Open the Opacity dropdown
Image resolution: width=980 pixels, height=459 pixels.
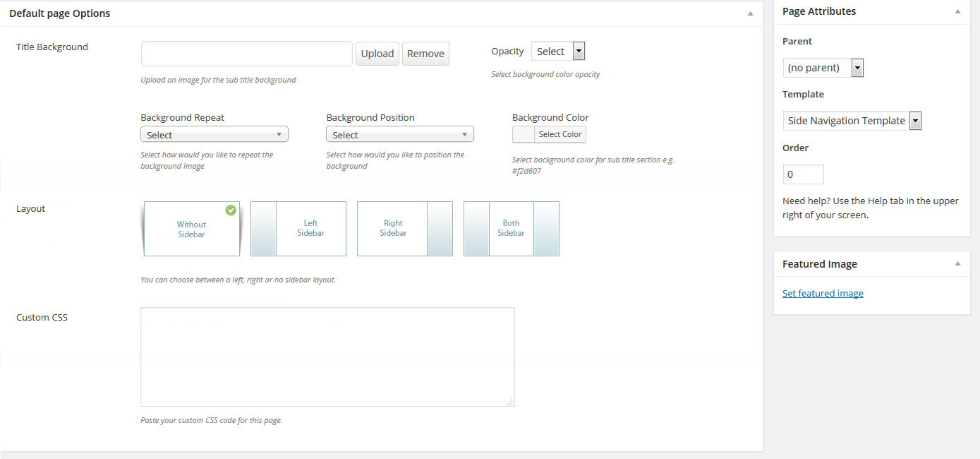point(557,52)
